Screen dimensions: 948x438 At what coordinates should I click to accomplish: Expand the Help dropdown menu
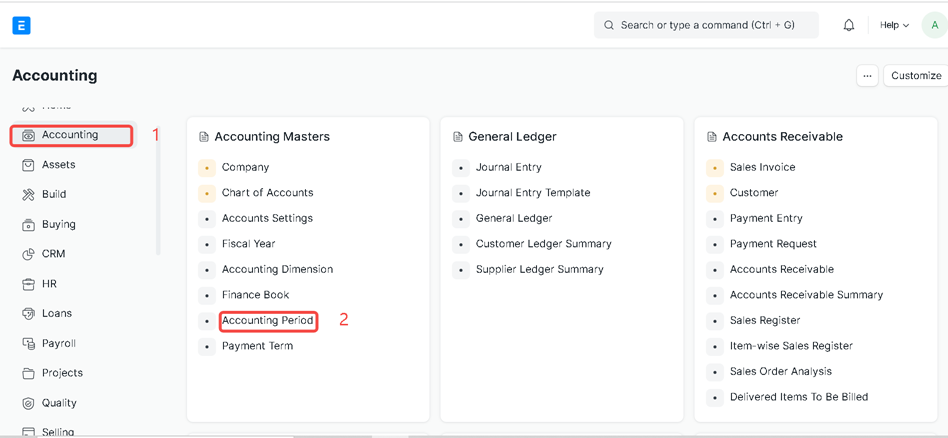(x=894, y=25)
